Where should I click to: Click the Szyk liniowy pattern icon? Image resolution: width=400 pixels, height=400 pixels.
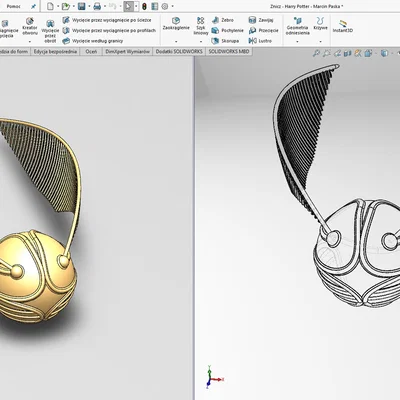[201, 21]
